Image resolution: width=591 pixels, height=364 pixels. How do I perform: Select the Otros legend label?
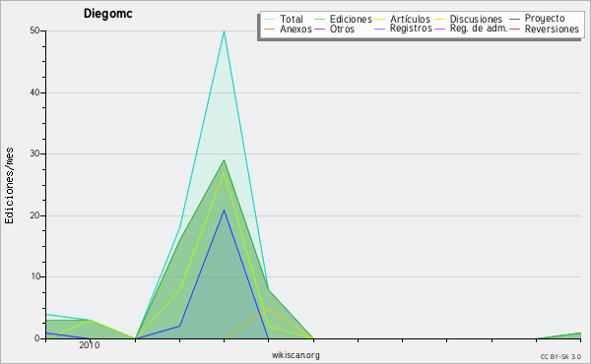[342, 29]
